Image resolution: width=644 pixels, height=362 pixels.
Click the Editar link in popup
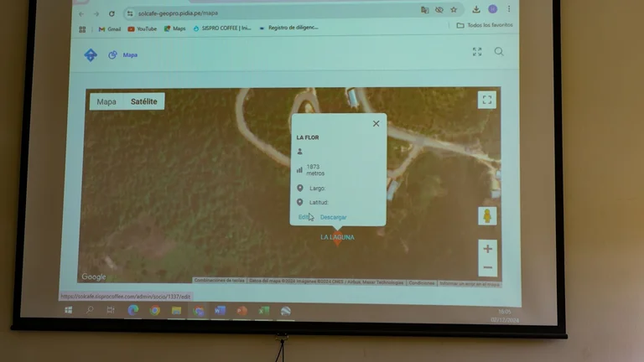click(305, 217)
